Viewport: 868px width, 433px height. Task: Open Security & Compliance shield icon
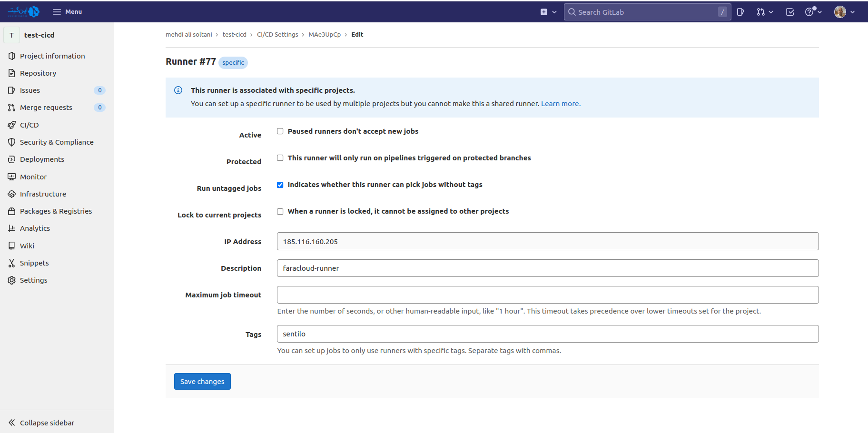pos(12,142)
